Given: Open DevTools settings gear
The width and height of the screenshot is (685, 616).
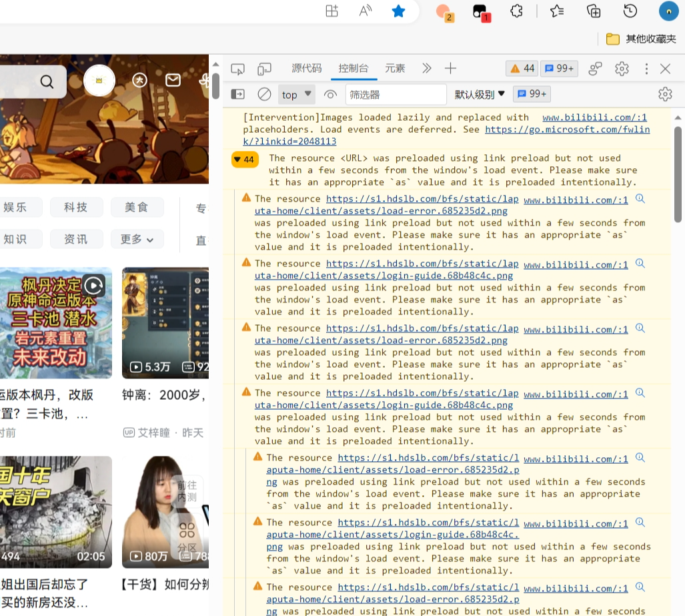Looking at the screenshot, I should [x=622, y=68].
